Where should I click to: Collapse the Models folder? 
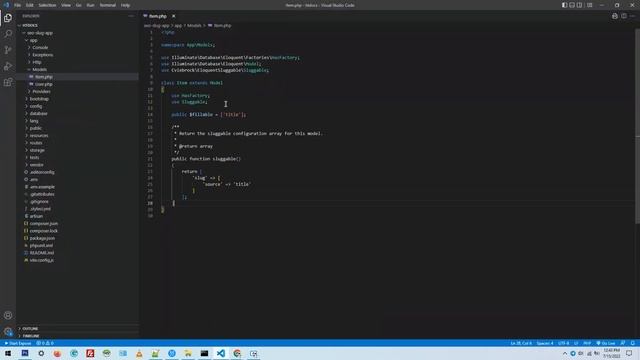(x=39, y=70)
